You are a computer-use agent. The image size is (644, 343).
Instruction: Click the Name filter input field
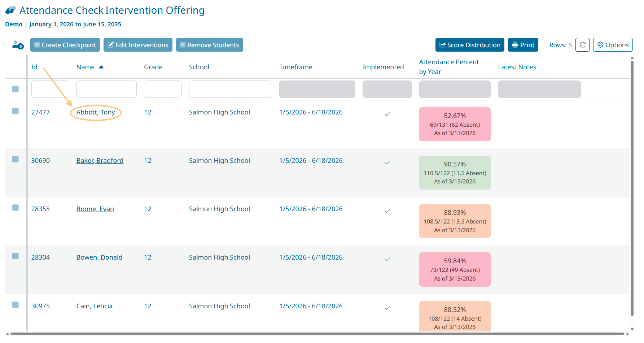click(106, 89)
